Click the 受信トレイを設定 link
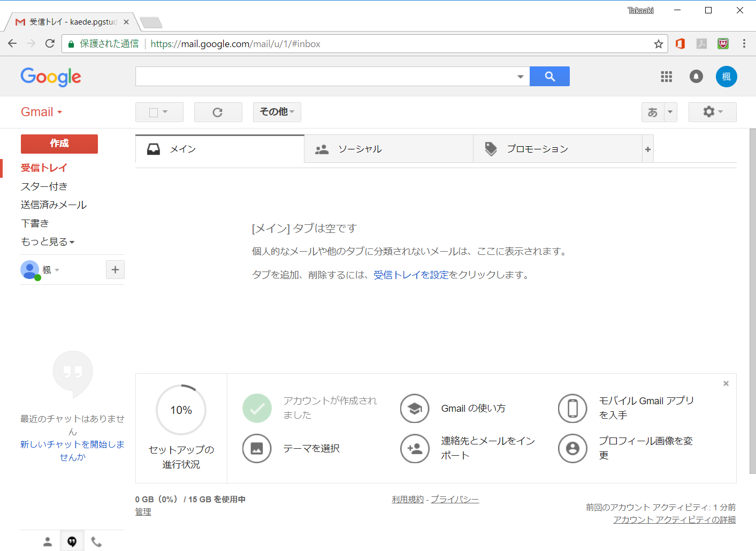The height and width of the screenshot is (551, 756). (x=411, y=275)
